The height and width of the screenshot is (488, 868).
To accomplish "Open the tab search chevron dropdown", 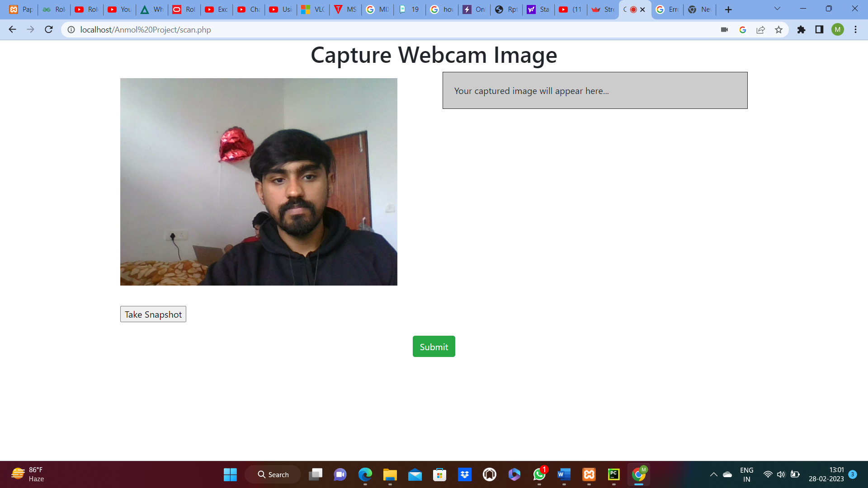I will pyautogui.click(x=777, y=9).
